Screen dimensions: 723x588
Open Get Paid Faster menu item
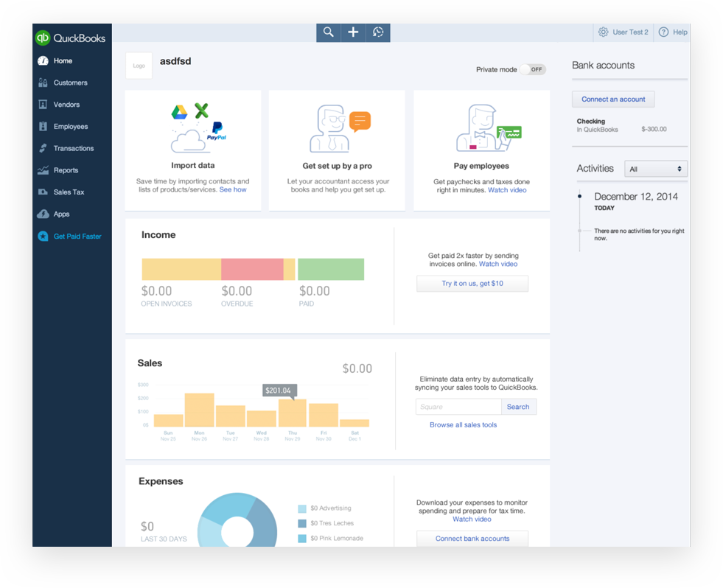[77, 236]
